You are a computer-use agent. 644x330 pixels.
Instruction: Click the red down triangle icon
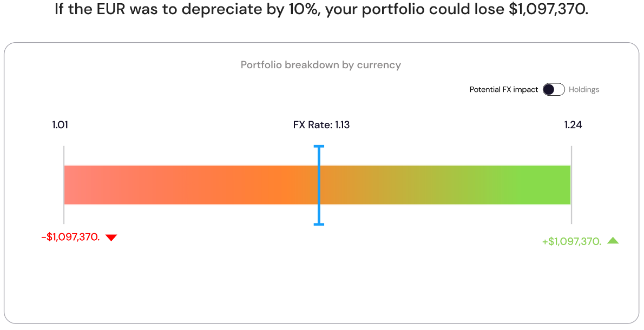111,237
